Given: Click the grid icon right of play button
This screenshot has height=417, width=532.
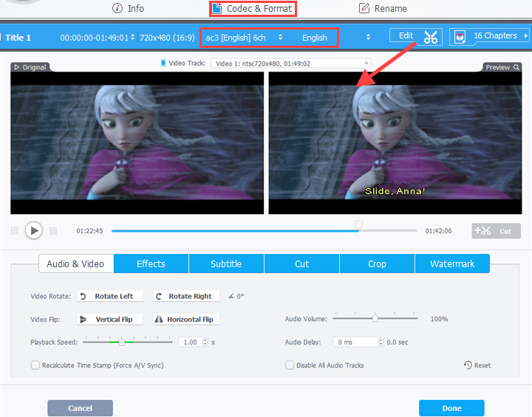Looking at the screenshot, I should (53, 231).
